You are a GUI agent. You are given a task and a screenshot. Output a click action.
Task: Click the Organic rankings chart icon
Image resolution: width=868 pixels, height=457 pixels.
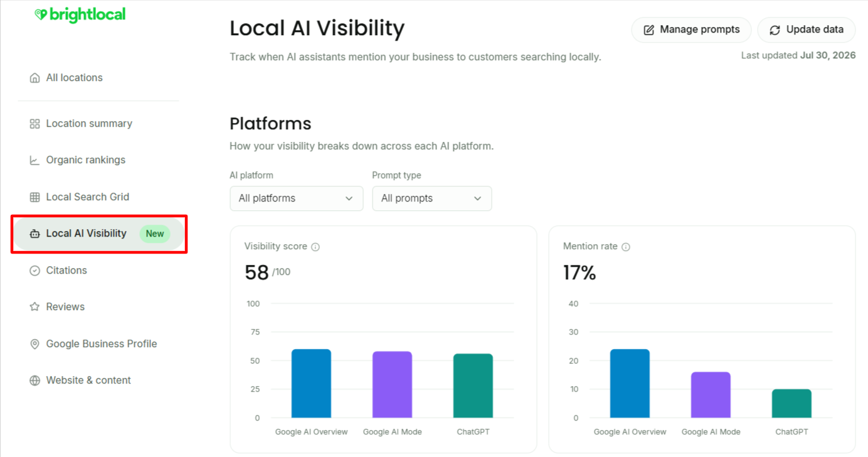[34, 160]
